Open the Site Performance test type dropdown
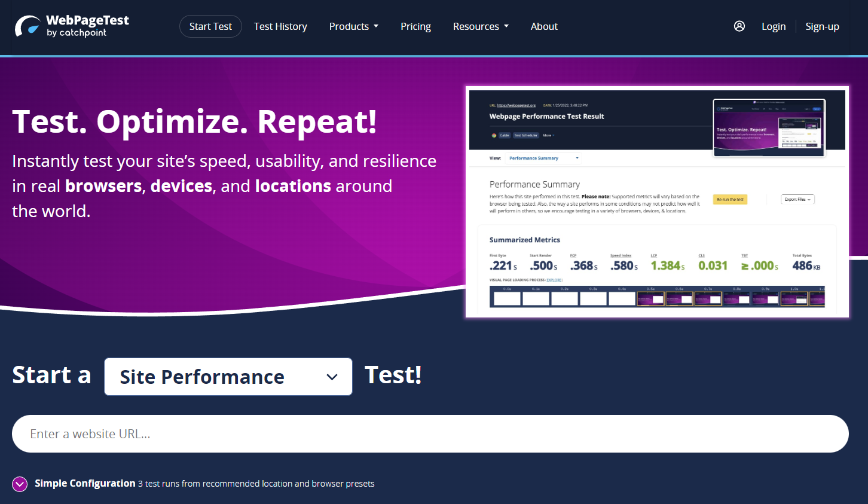The height and width of the screenshot is (504, 868). click(x=228, y=377)
